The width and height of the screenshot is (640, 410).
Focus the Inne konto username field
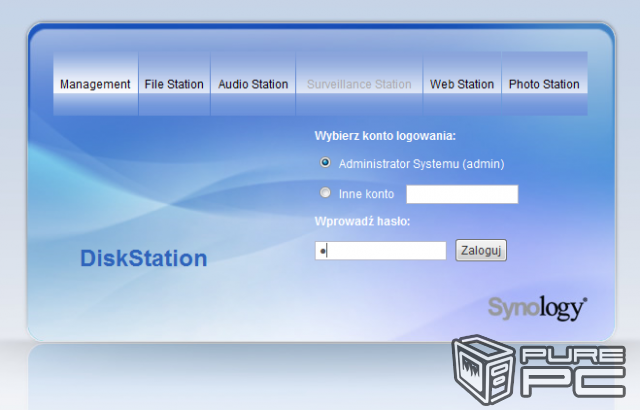pyautogui.click(x=462, y=194)
